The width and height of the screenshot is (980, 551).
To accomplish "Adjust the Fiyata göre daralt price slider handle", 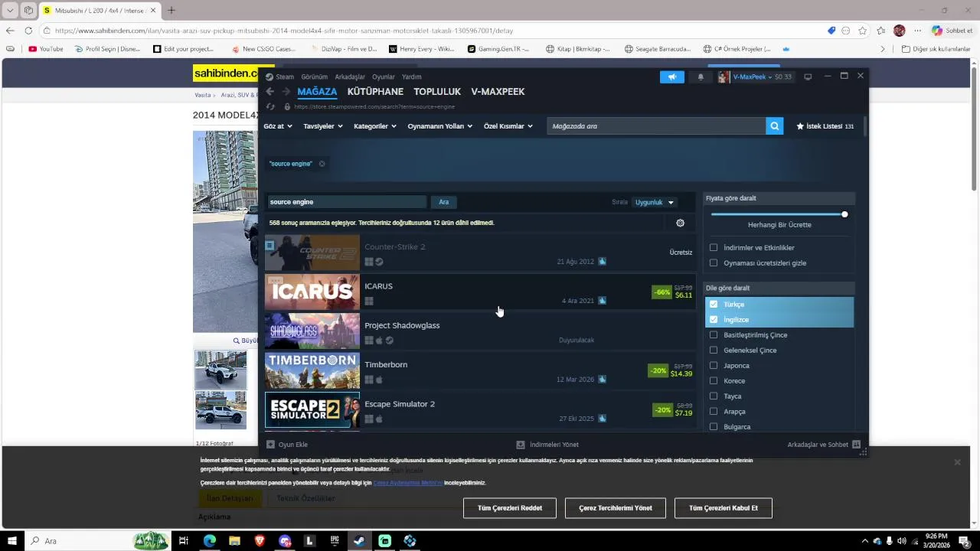I will 844,214.
